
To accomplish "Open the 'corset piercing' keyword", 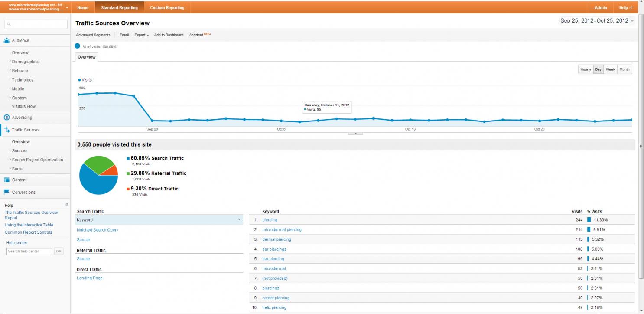I will (x=276, y=298).
